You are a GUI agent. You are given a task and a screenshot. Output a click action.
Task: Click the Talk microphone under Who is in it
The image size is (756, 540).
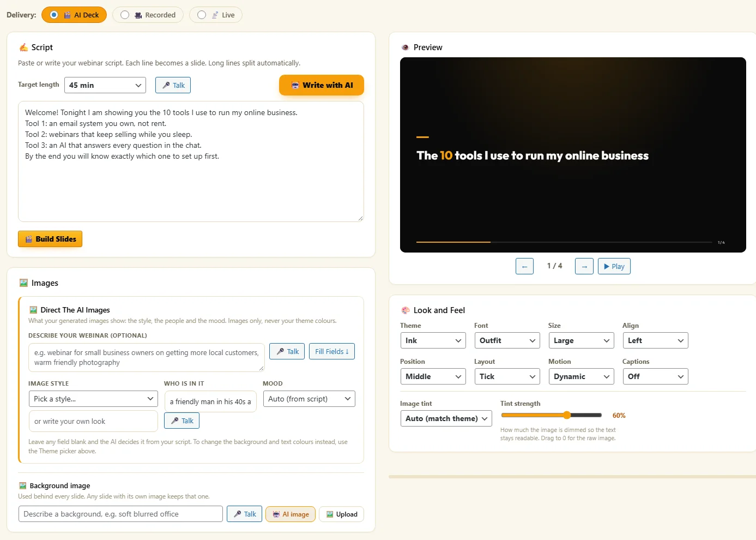point(182,421)
